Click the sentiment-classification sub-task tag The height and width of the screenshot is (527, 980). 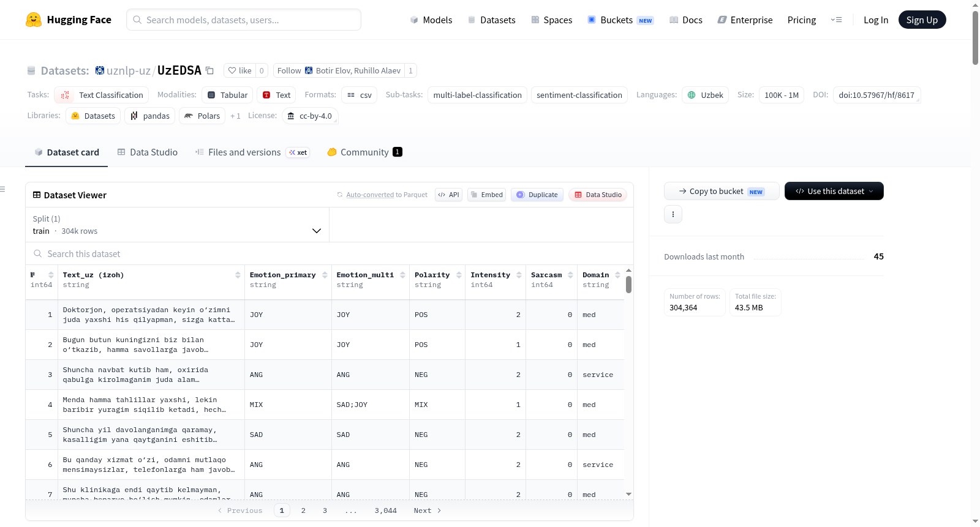tap(579, 95)
